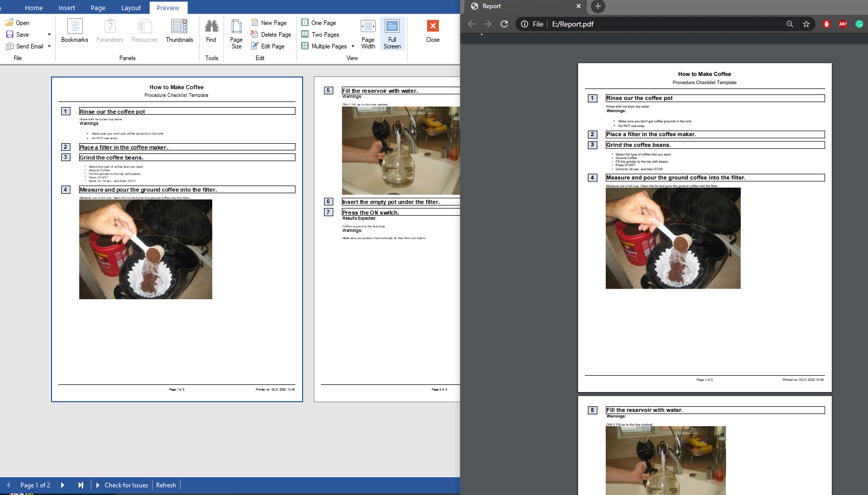This screenshot has height=495, width=868.
Task: Show the Bookmarks panel
Action: [75, 31]
